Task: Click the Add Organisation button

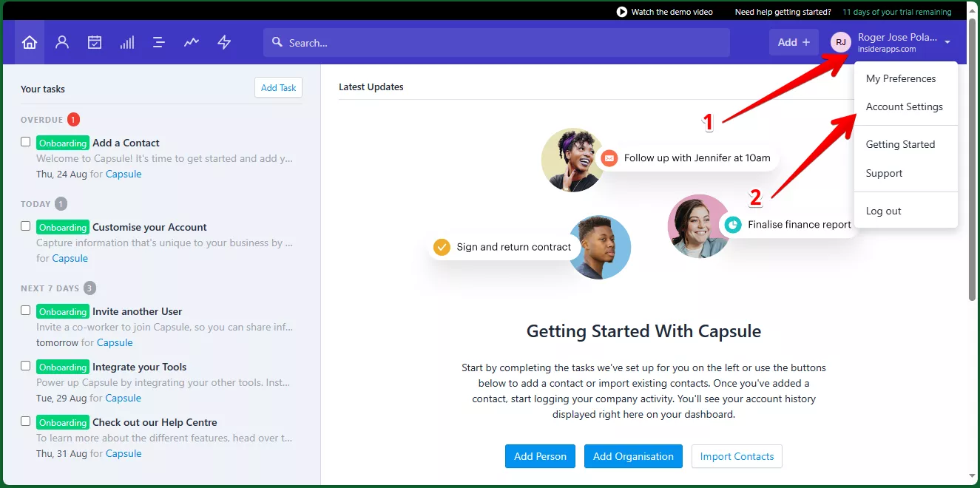Action: [x=633, y=456]
